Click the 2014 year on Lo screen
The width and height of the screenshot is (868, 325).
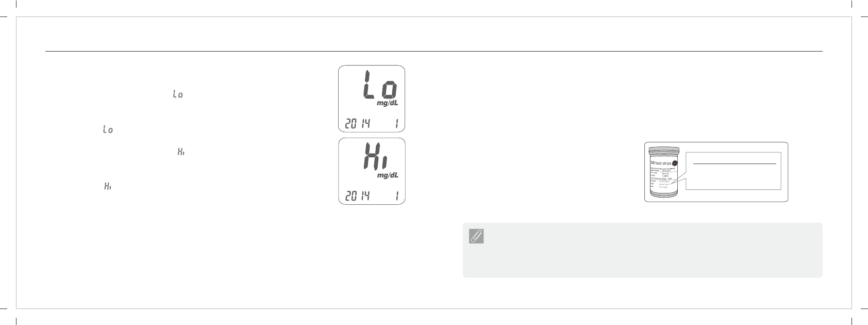click(357, 124)
